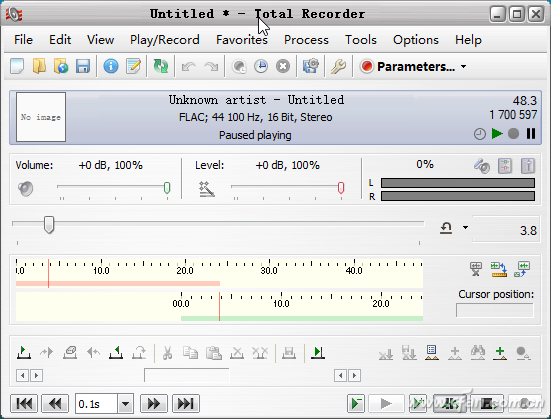
Task: Open the View menu
Action: (x=101, y=40)
